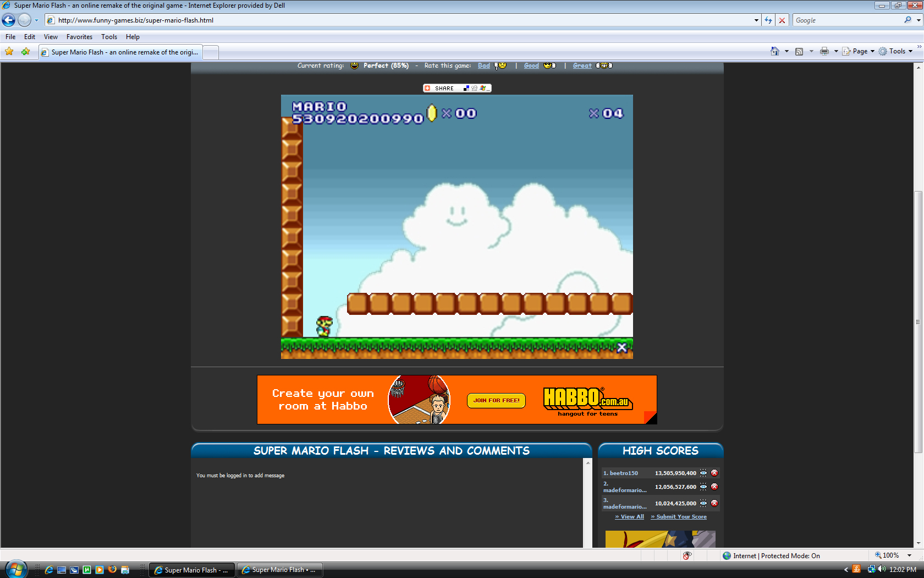Click the Home icon in command bar
Screen dimensions: 924x578
click(x=774, y=51)
